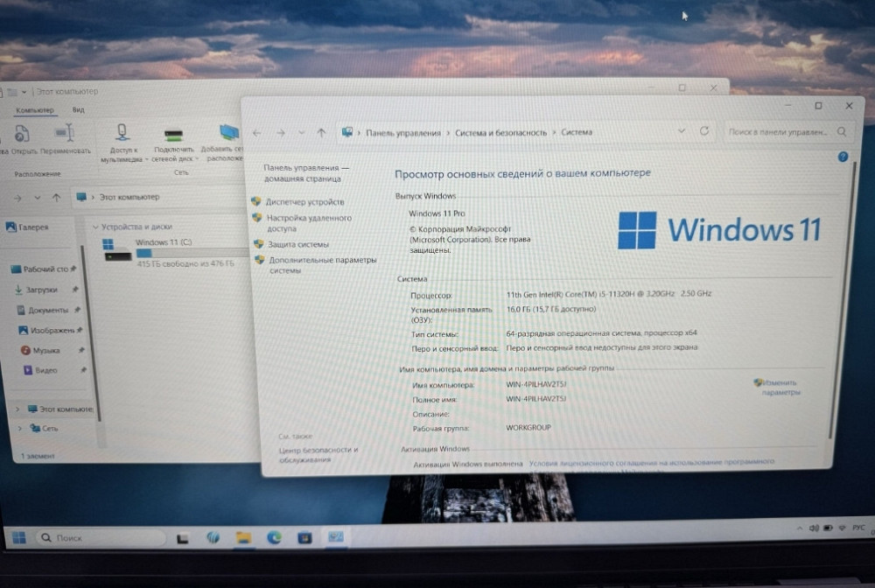Click Изменить параметры link for computer name
This screenshot has height=588, width=875.
point(779,387)
